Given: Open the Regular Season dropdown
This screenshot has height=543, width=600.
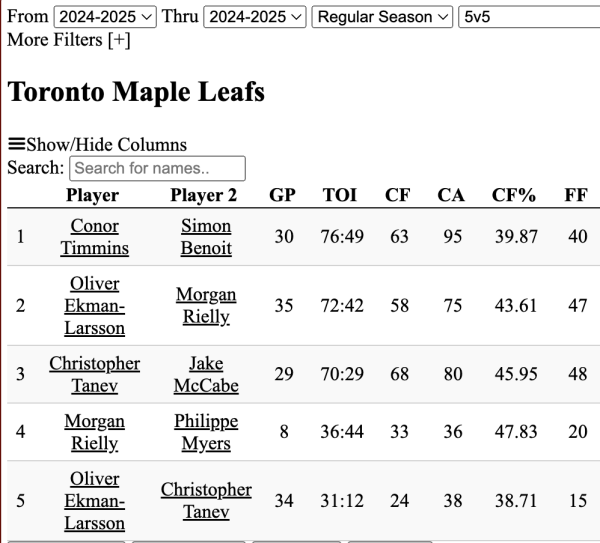Looking at the screenshot, I should (x=382, y=17).
